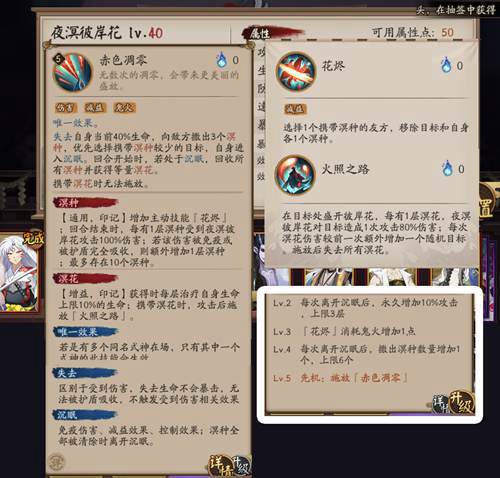Click the 升级 button in the left skill panel

(x=241, y=466)
